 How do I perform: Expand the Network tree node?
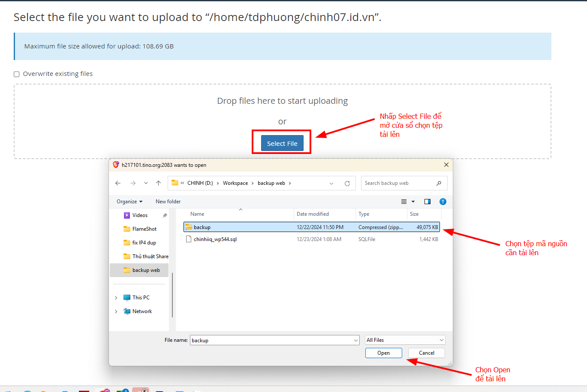116,311
